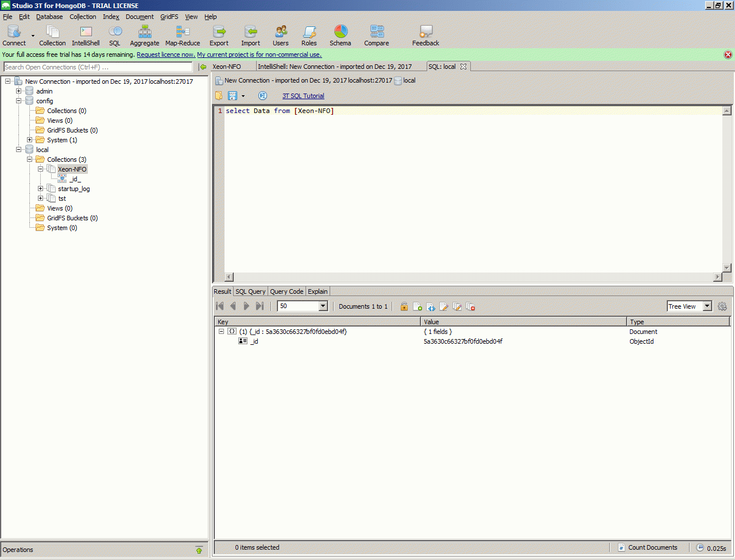Open the Explain tab
Viewport: 735px width, 560px height.
(318, 291)
